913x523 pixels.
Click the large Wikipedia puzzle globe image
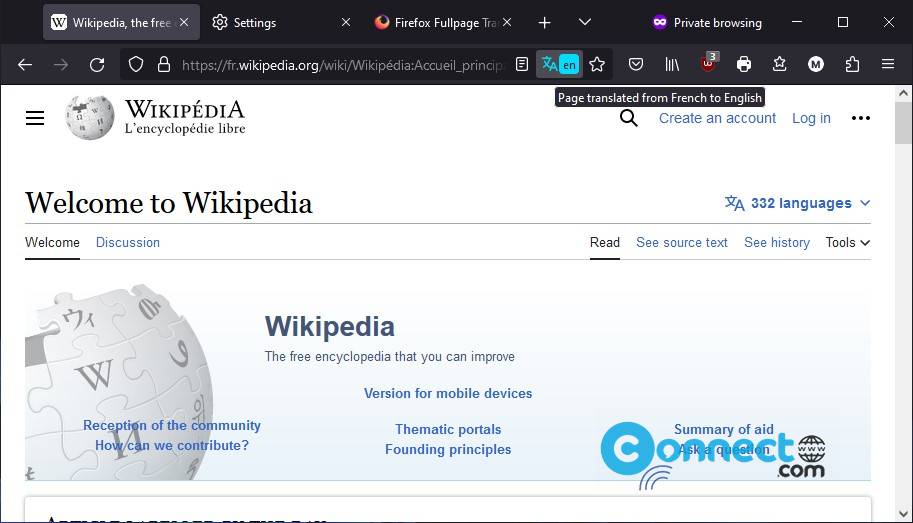pyautogui.click(x=119, y=383)
